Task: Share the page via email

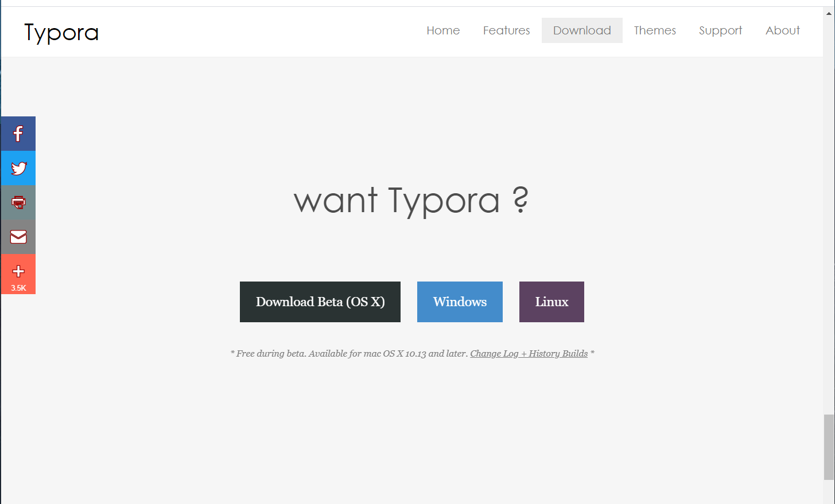Action: pyautogui.click(x=18, y=237)
